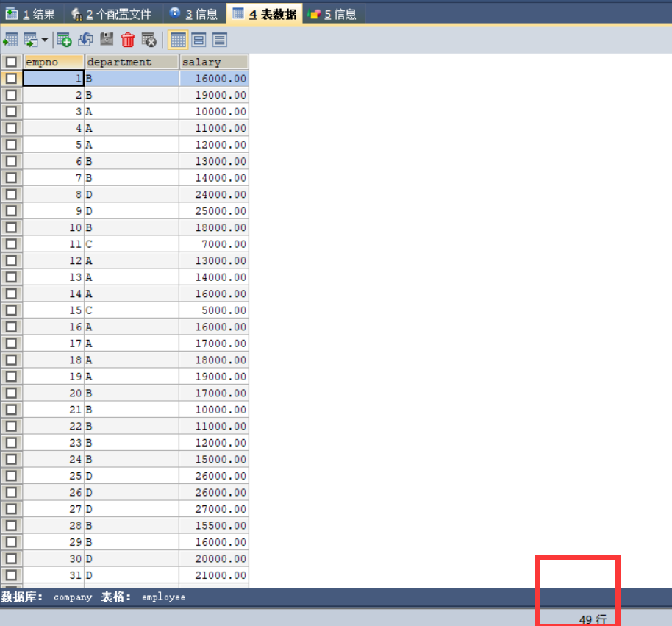Select salary cell 27000.00
Image resolution: width=672 pixels, height=626 pixels.
(214, 509)
